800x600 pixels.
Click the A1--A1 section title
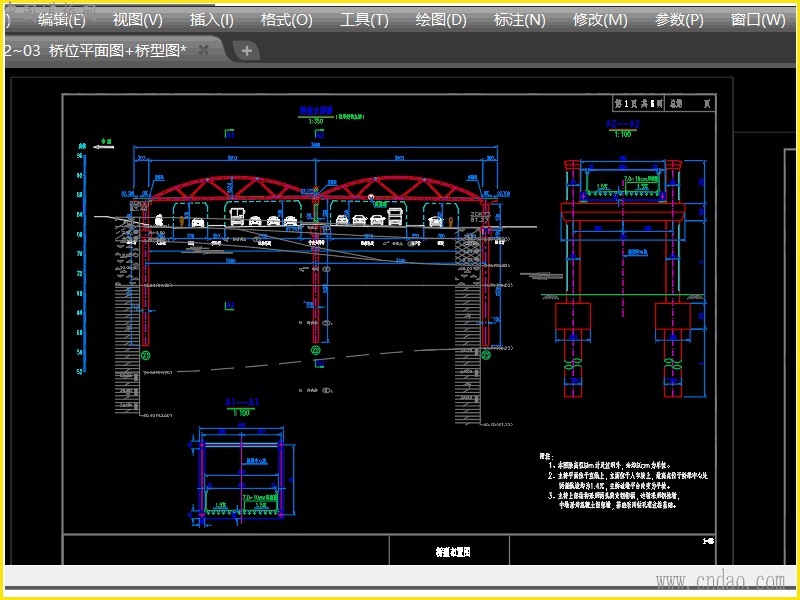(242, 402)
